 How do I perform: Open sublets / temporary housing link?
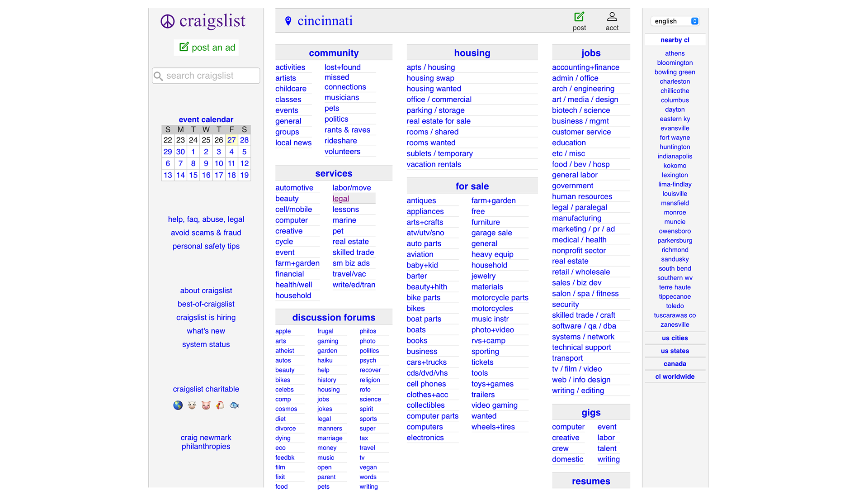pyautogui.click(x=439, y=153)
